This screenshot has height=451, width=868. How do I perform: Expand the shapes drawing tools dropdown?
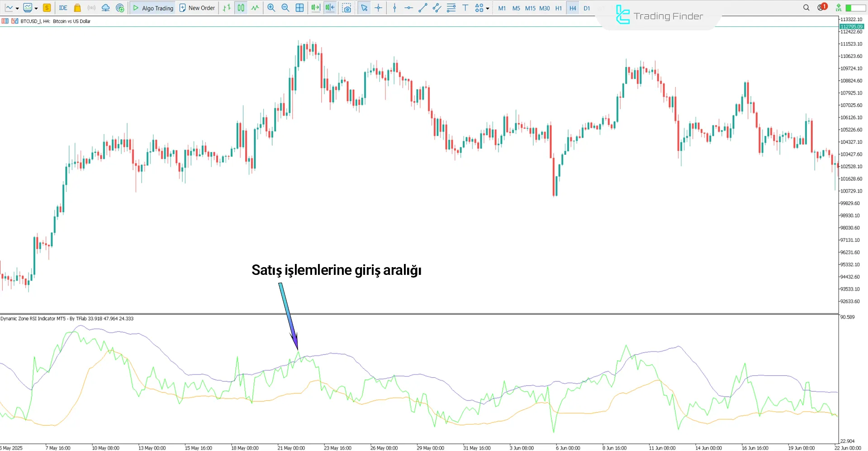pyautogui.click(x=488, y=8)
